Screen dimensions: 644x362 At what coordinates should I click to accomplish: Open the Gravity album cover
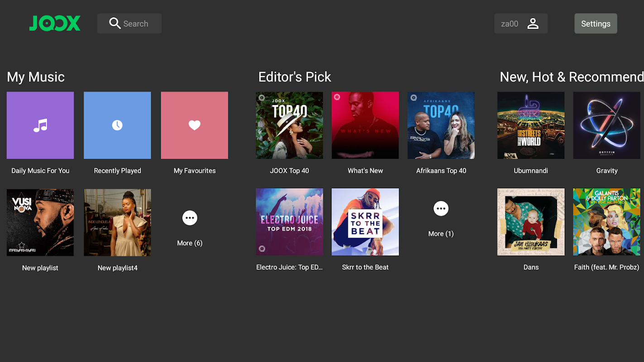(607, 125)
